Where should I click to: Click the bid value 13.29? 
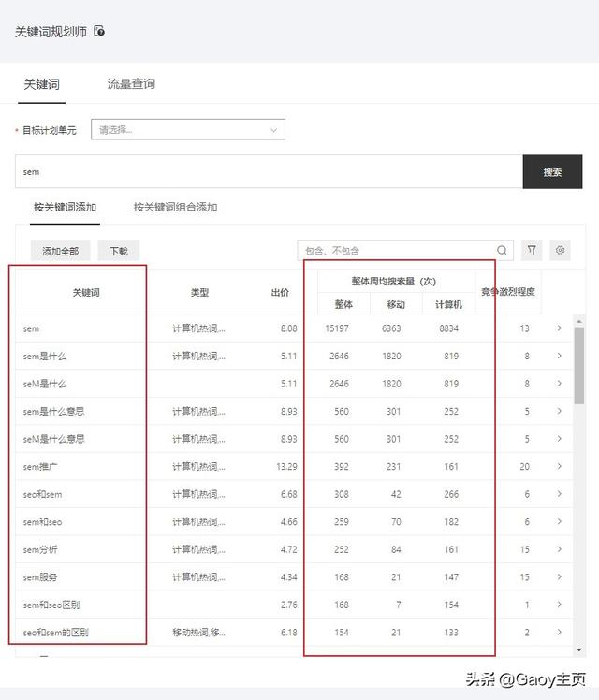286,467
